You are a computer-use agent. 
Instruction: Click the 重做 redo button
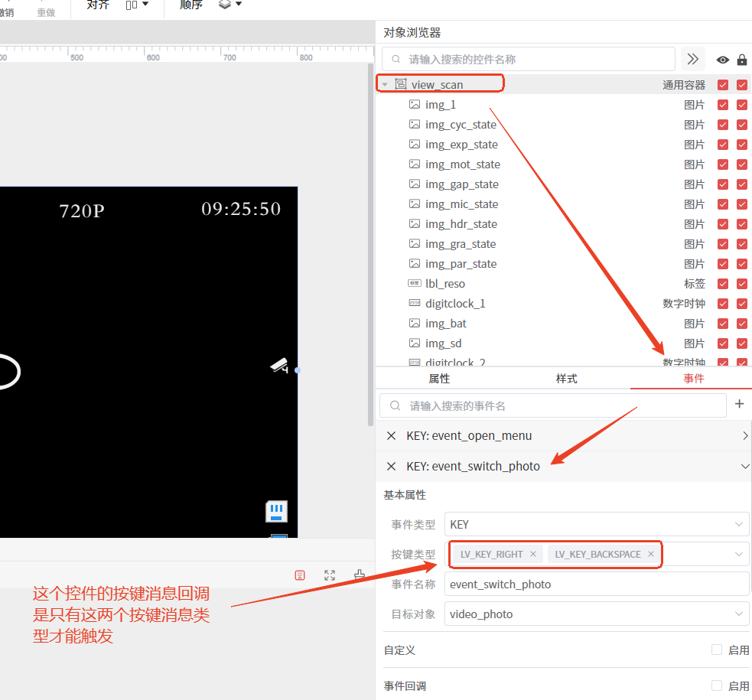(46, 12)
